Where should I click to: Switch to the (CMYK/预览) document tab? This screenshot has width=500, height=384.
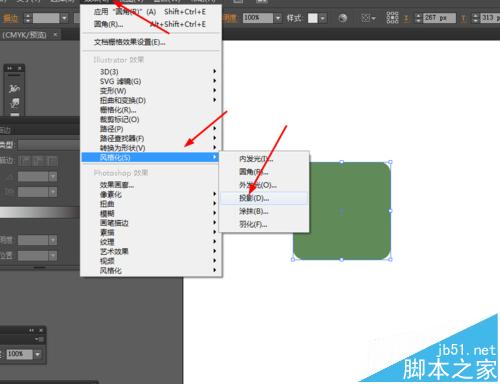click(x=24, y=35)
